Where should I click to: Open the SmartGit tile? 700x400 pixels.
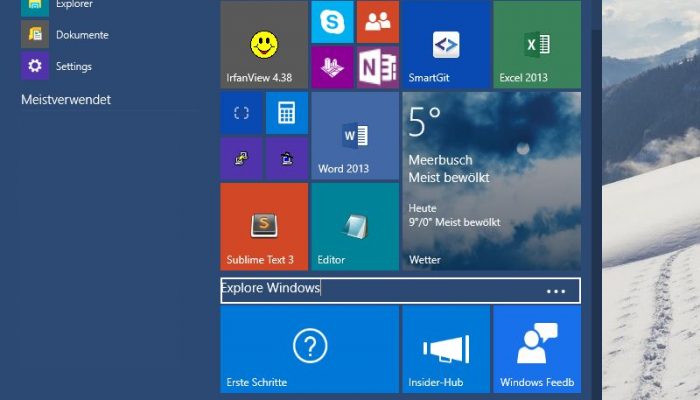tap(446, 45)
